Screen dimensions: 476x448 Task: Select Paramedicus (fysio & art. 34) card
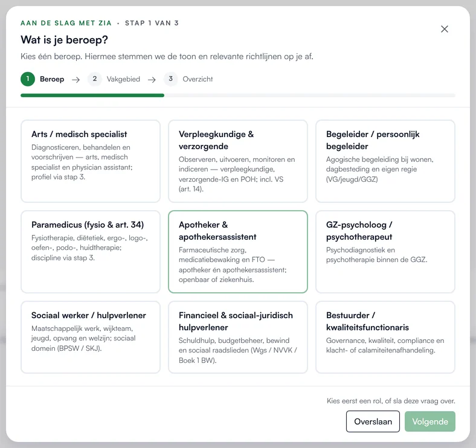[x=91, y=252]
